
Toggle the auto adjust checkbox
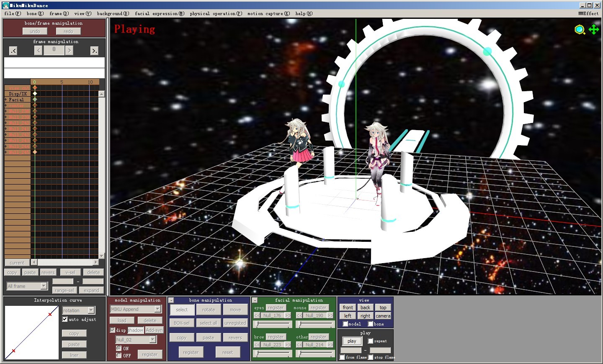(x=65, y=319)
